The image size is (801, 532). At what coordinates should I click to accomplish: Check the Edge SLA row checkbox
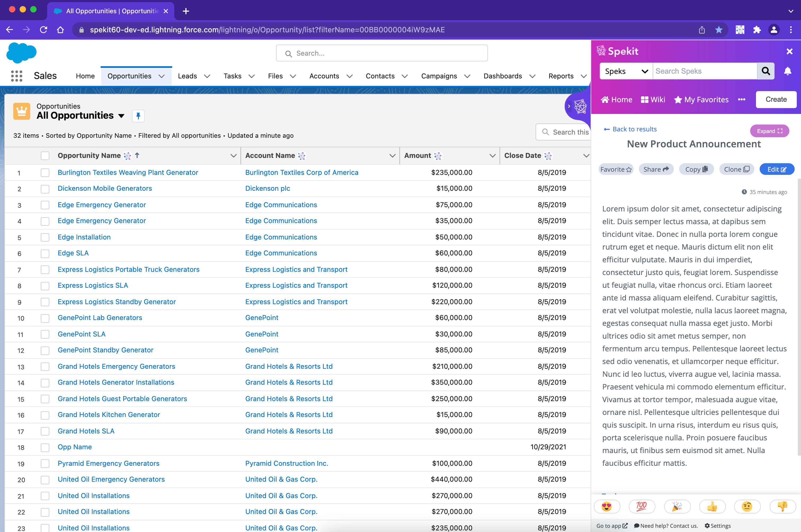(x=45, y=254)
